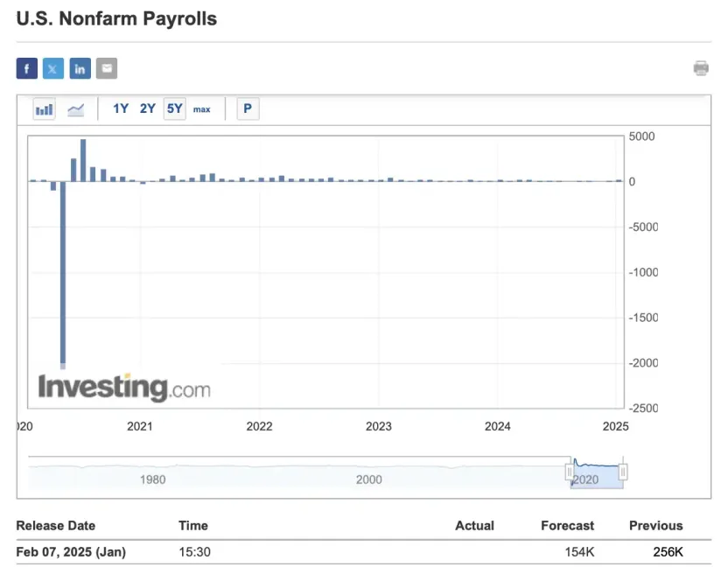Select the 5Y time range
Screen dimensions: 728x567
pyautogui.click(x=174, y=109)
